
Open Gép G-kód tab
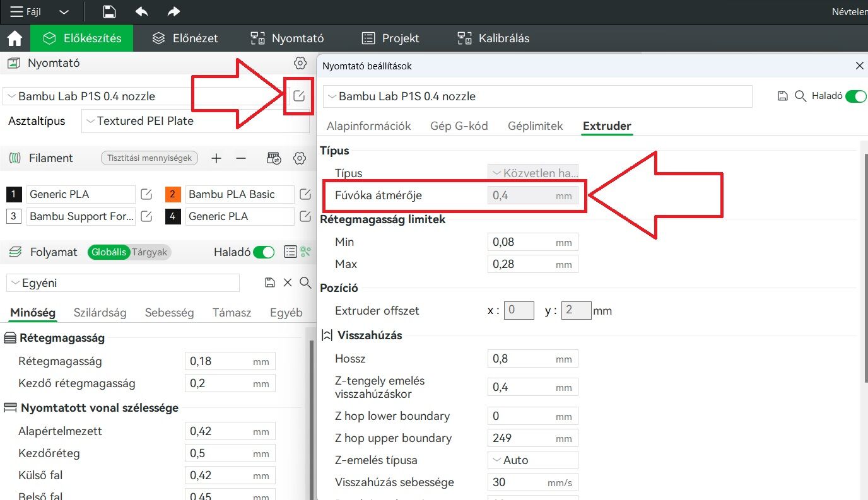459,126
